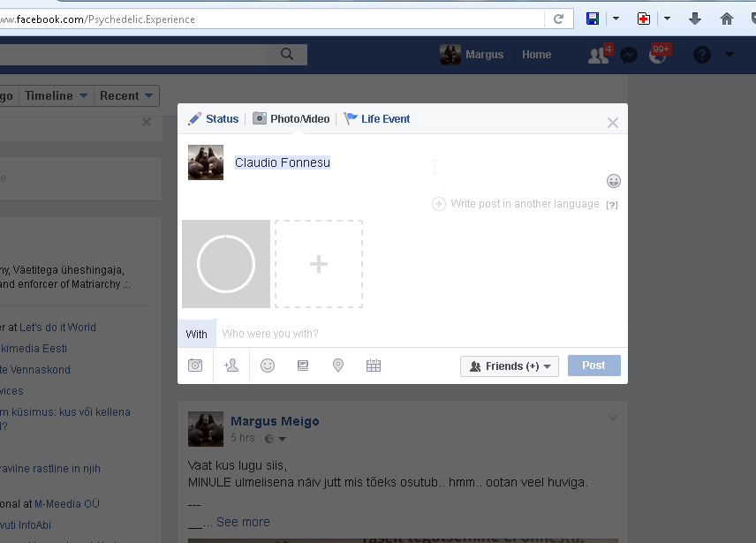Screen dimensions: 756x543
Task: Go to Facebook Home
Action: coord(536,55)
